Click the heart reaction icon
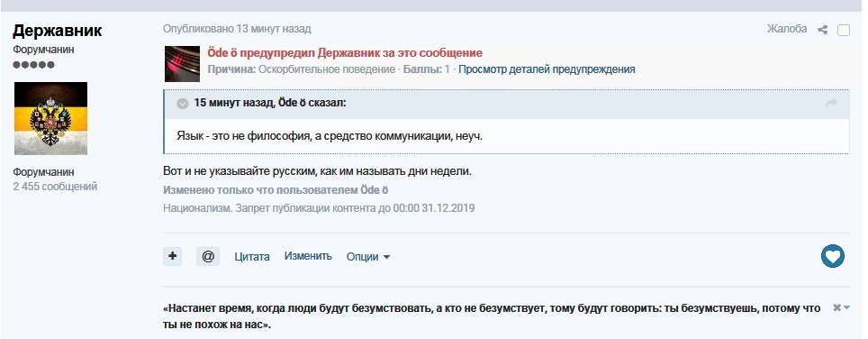The height and width of the screenshot is (339, 868). tap(833, 256)
